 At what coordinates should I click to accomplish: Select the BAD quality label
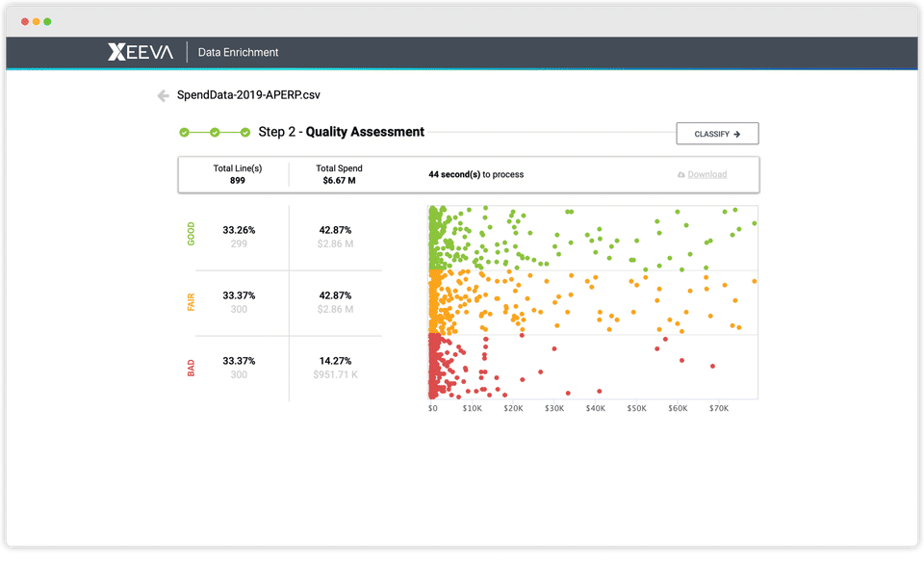point(191,368)
